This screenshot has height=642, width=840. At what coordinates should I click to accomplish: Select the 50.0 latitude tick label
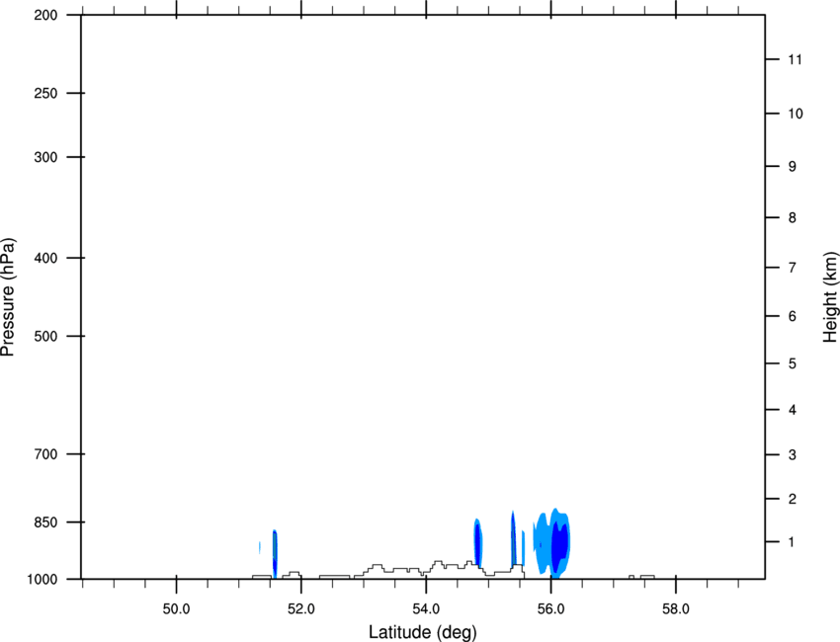coord(176,609)
